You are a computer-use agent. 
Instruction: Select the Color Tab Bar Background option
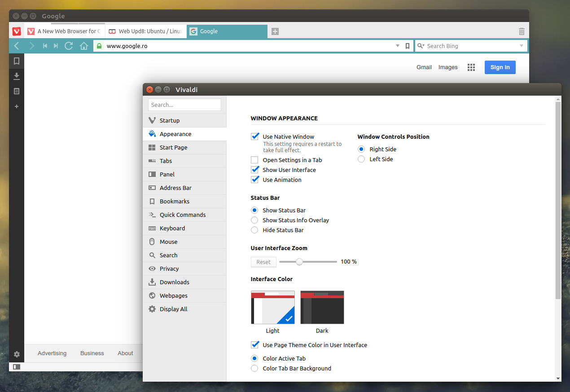[254, 368]
